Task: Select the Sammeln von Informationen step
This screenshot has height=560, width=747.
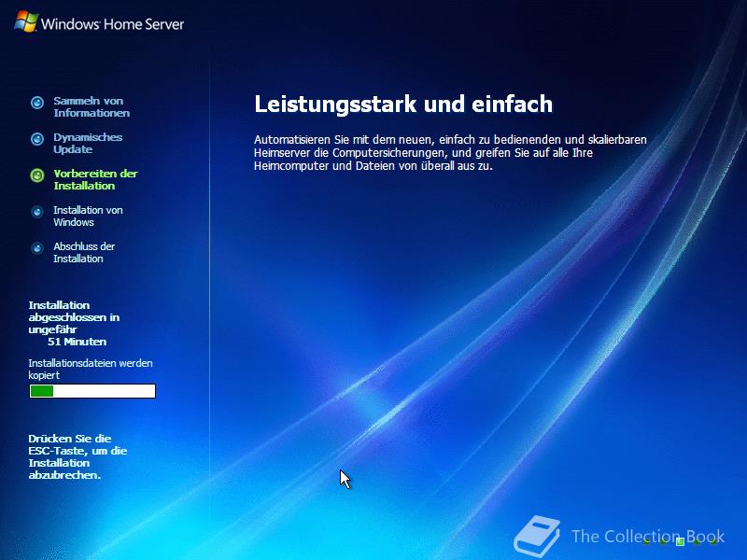Action: pyautogui.click(x=92, y=106)
